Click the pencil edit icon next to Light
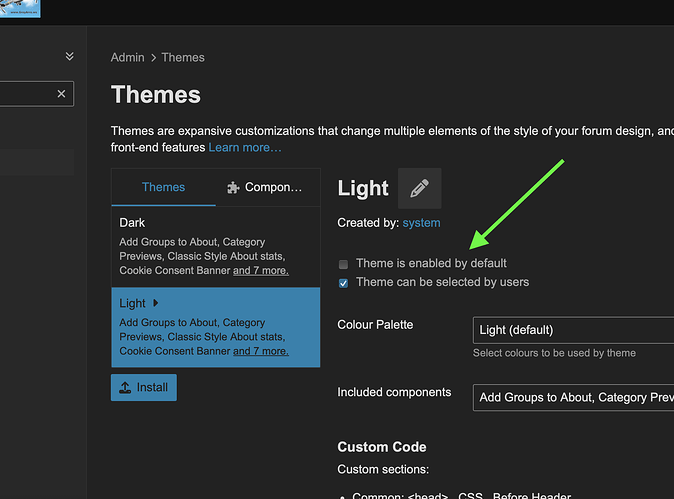 (x=420, y=188)
